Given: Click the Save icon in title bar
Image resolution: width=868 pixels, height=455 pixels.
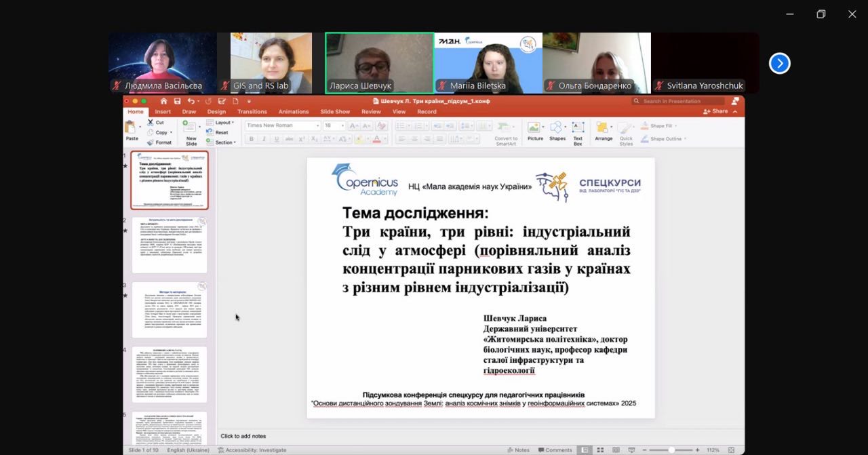Looking at the screenshot, I should tap(177, 101).
